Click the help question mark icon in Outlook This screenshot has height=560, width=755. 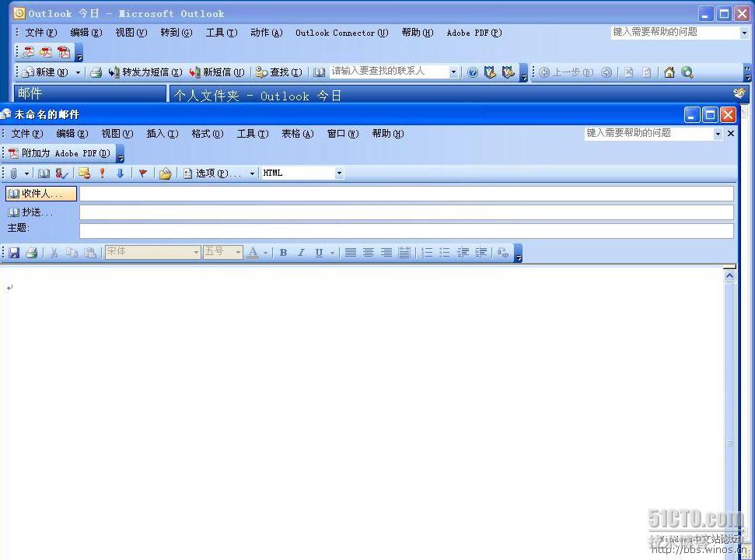click(472, 72)
